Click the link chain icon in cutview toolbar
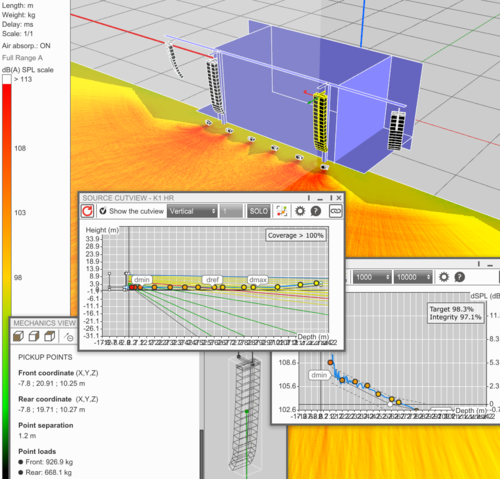Viewport: 500px width, 479px height. [x=335, y=211]
